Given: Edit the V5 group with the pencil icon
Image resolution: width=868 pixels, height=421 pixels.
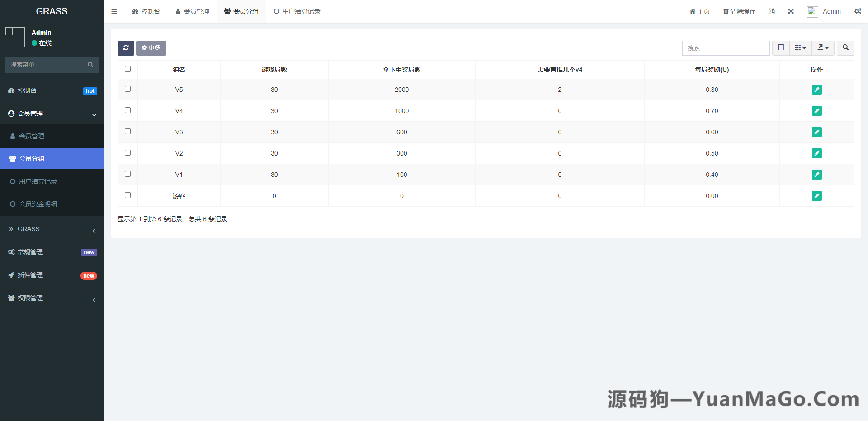Looking at the screenshot, I should [816, 90].
